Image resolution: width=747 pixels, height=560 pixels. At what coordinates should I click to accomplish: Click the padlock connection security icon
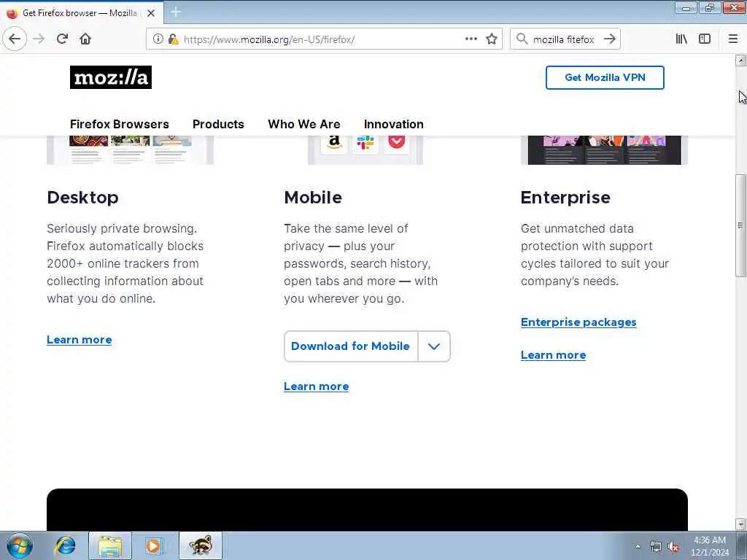tap(174, 39)
